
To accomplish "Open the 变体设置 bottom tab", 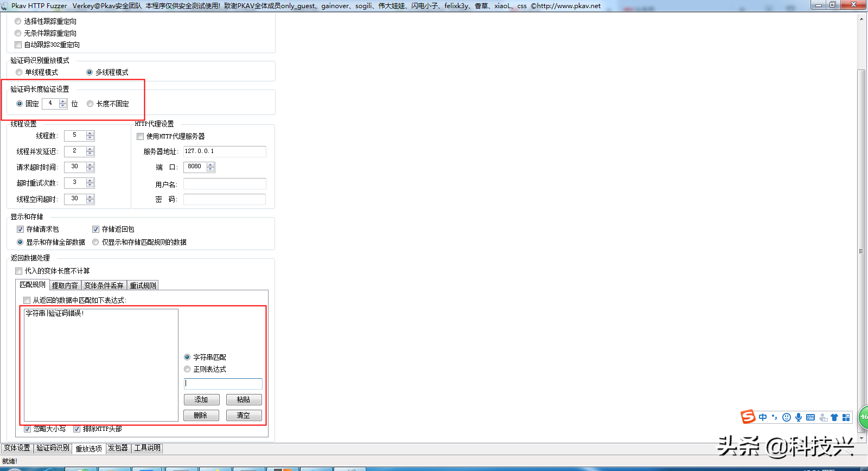I will (x=17, y=448).
